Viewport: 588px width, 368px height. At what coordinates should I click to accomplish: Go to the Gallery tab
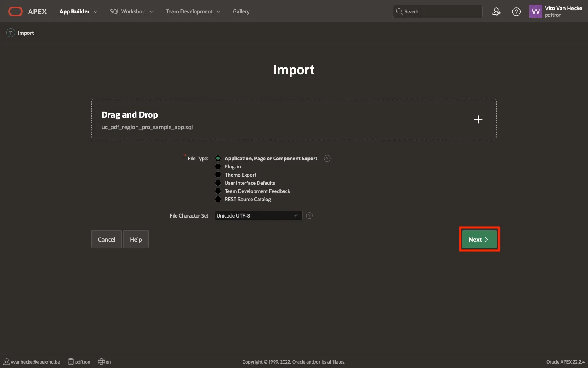241,11
